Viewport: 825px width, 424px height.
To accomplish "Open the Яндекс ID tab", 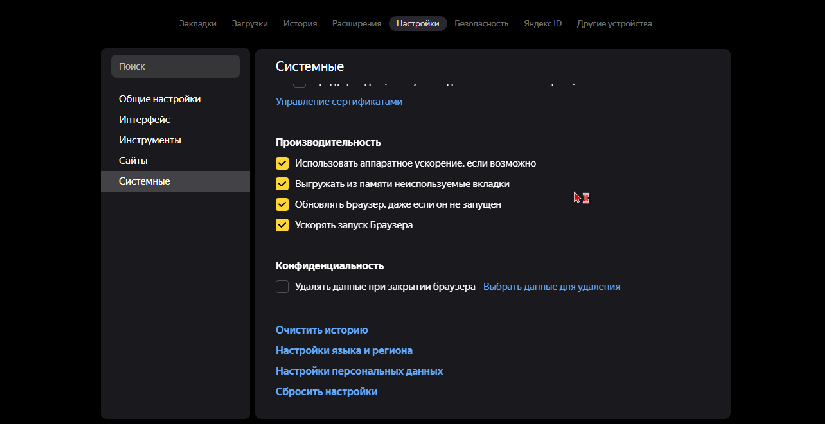I will click(542, 24).
